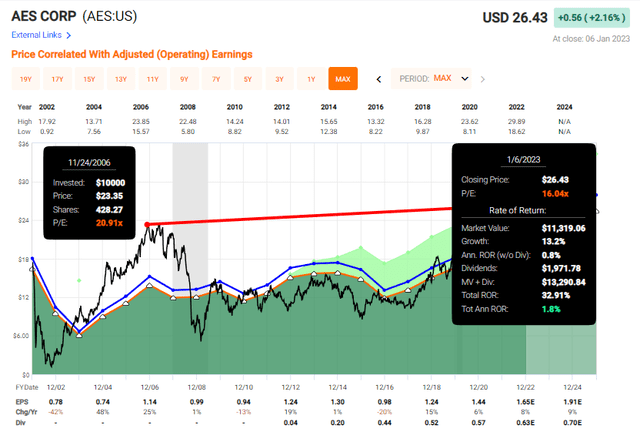Go to previous period with left arrow
The height and width of the screenshot is (432, 640).
click(379, 79)
